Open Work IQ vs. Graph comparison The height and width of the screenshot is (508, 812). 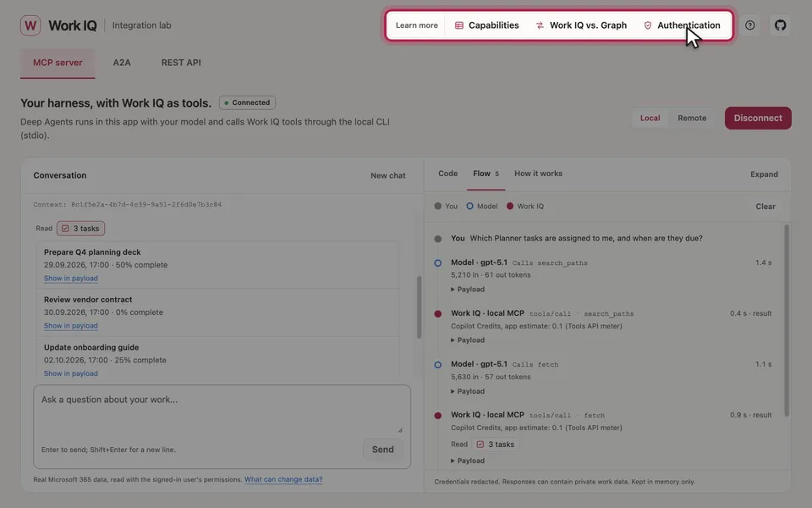pyautogui.click(x=581, y=25)
